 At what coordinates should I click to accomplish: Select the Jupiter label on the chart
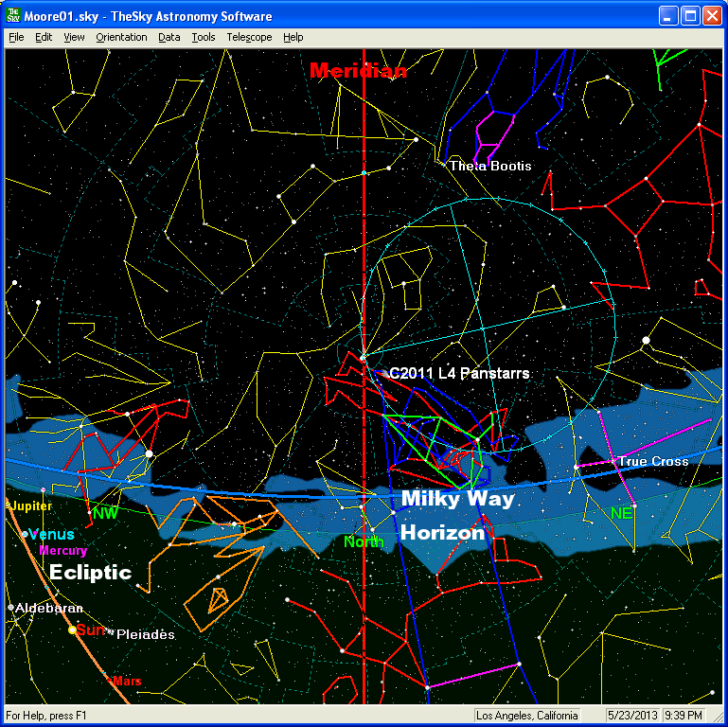[31, 506]
